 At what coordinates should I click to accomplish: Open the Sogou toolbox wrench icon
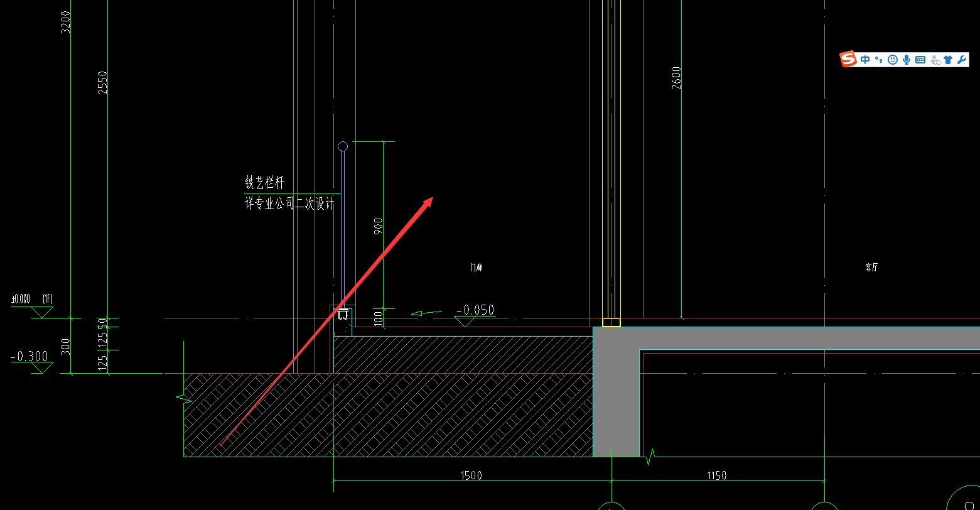click(961, 60)
